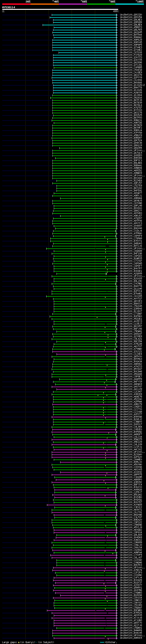Viewport: 146px width, 644px height.
Task: Open hit UniRef100_C5Z7E8
Action: (x=131, y=186)
